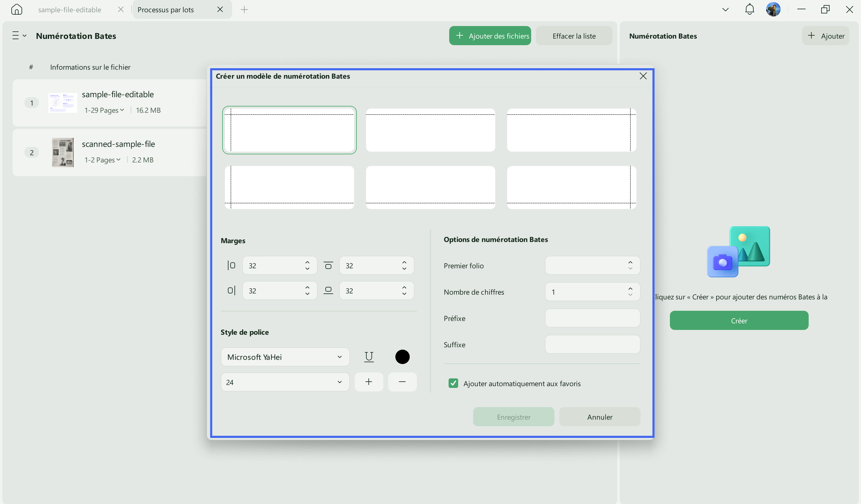Close the sample-file-editable tab
The image size is (861, 504).
(x=121, y=10)
